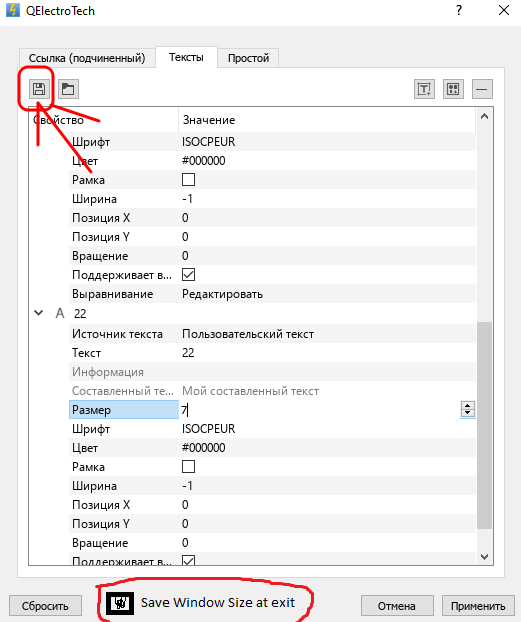Click the Отмена button
Screen dimensions: 521x622
[x=396, y=606]
